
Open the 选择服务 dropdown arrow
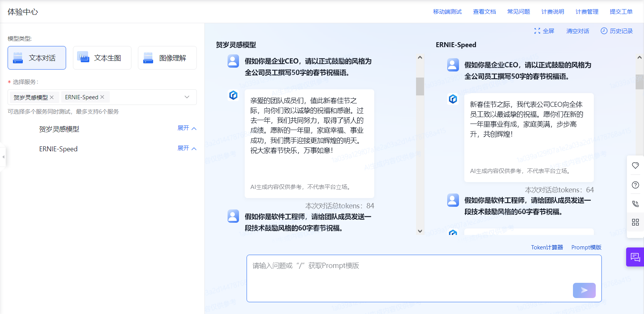tap(187, 97)
